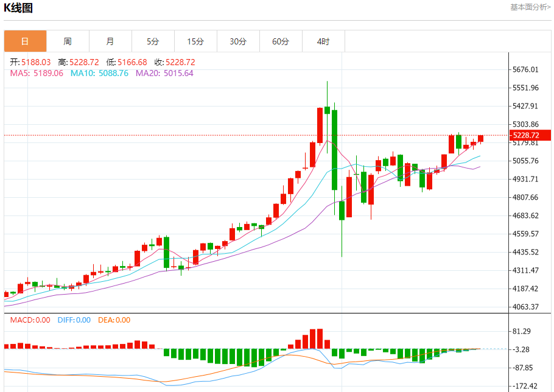Click the red 5228.72 current price tag

(x=530, y=135)
